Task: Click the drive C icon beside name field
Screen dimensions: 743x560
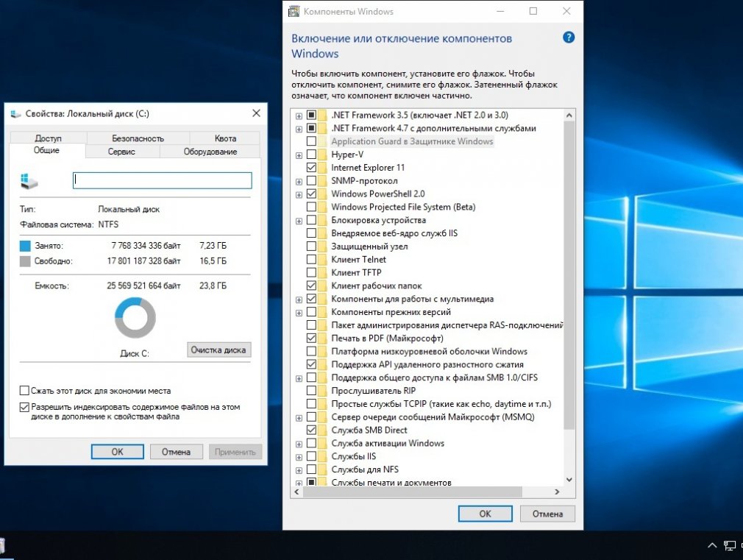Action: pos(29,181)
